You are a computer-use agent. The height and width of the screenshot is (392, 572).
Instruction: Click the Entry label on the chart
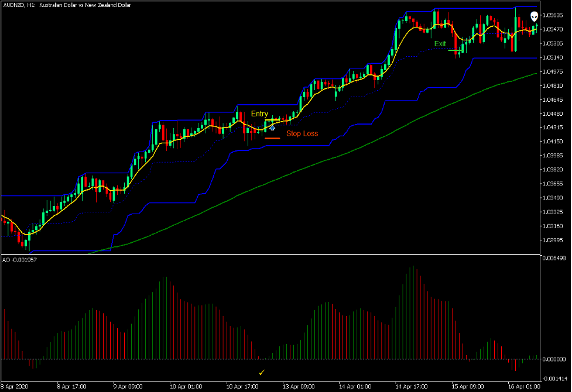[259, 114]
